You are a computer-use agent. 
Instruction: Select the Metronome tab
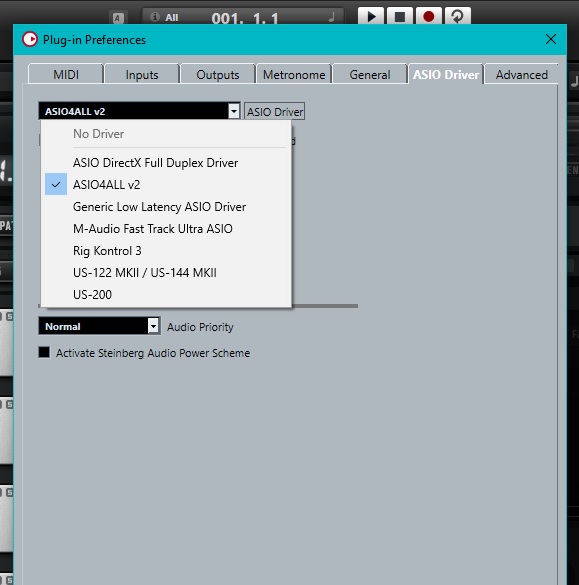(x=294, y=75)
